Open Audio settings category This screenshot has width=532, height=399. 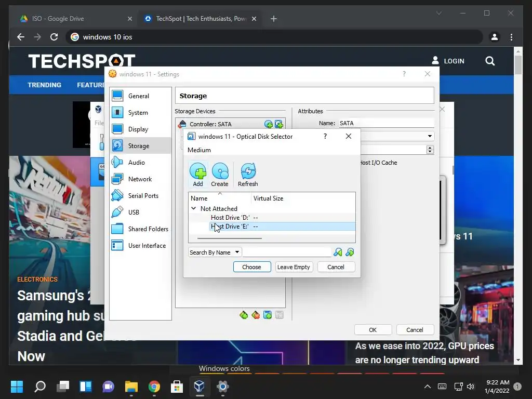pos(140,163)
